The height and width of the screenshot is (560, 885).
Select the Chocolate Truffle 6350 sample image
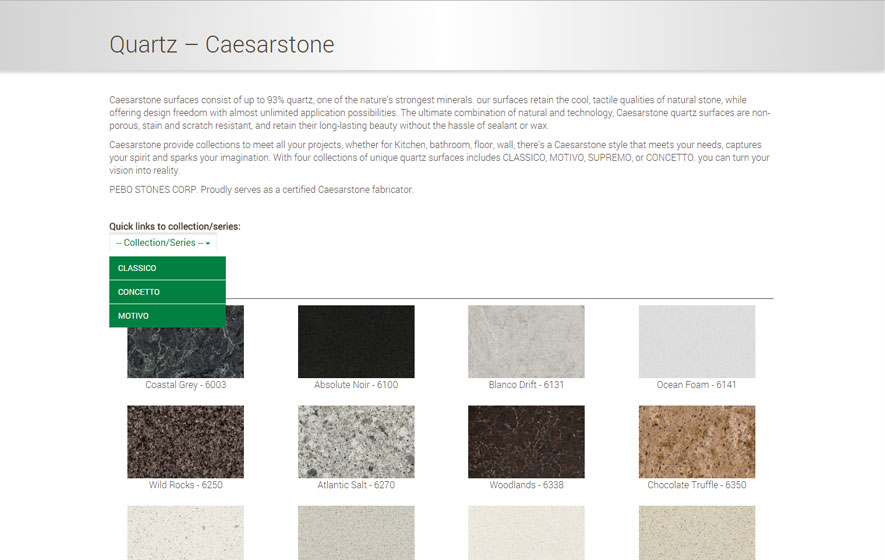click(697, 441)
